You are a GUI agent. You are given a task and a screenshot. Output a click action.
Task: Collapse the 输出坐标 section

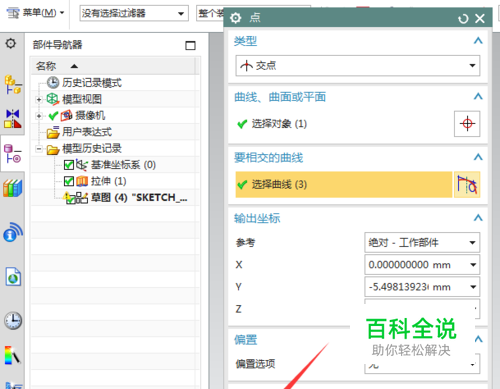[x=478, y=218]
